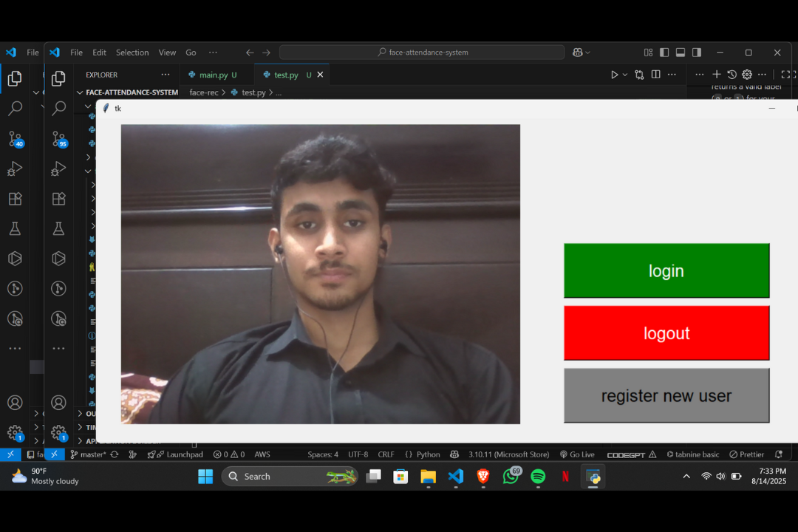Click the Split Editor Right icon
The height and width of the screenshot is (532, 798).
point(655,75)
